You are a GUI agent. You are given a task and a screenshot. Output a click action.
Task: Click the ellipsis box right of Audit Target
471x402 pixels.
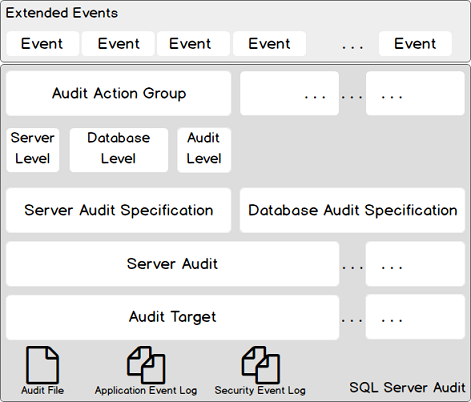pos(415,317)
